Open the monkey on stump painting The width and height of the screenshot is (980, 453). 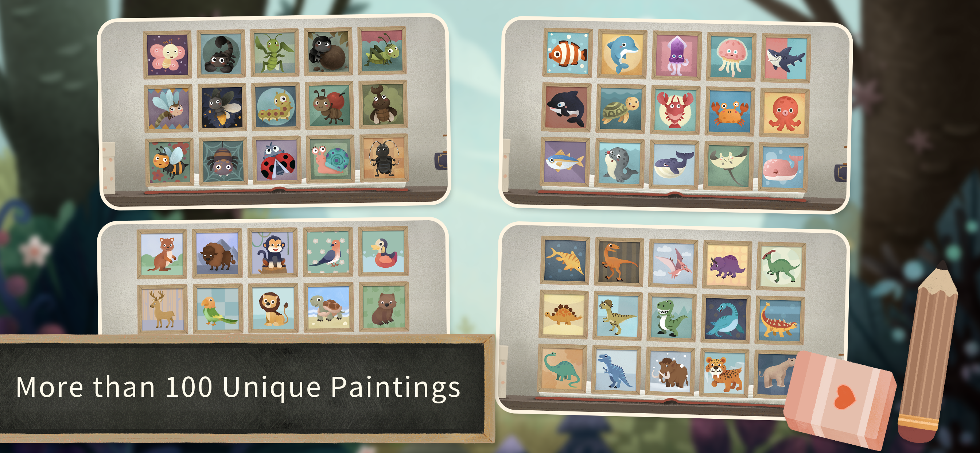click(x=272, y=253)
